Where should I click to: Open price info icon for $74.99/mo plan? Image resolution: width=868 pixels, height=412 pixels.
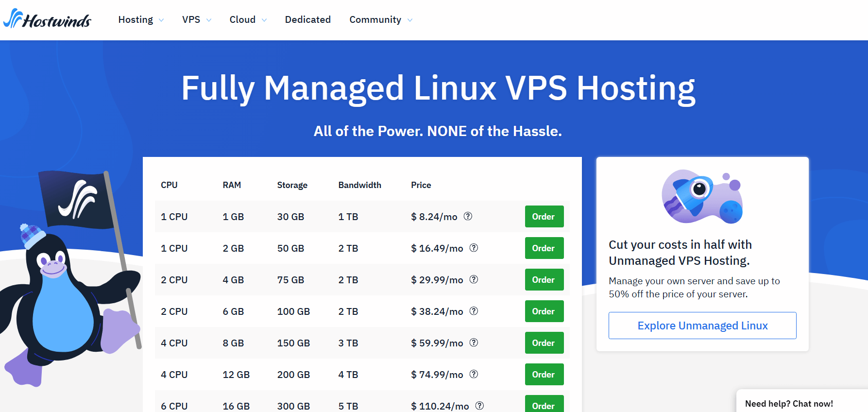pyautogui.click(x=474, y=374)
